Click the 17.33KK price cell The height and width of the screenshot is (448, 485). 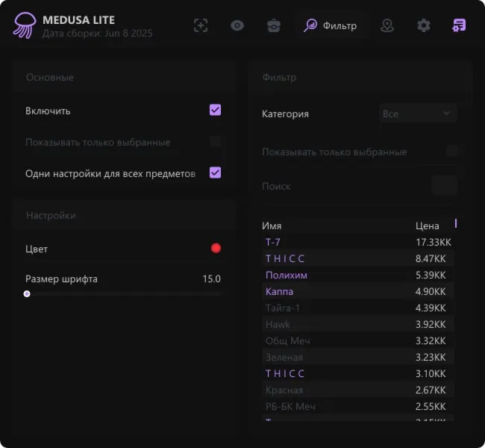click(434, 242)
